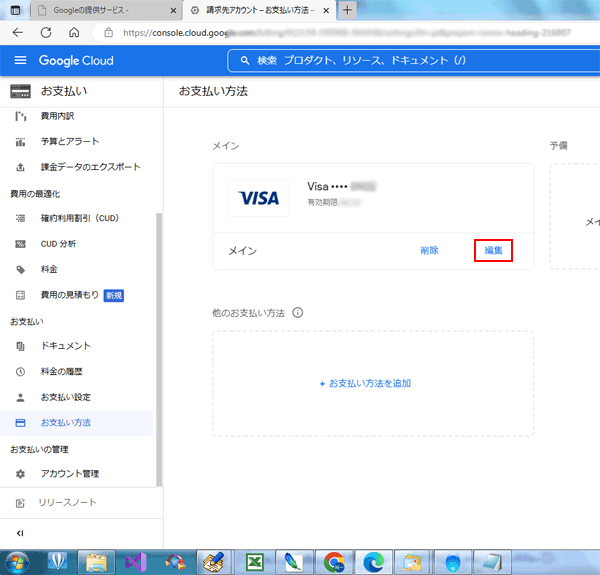The image size is (600, 575).
Task: Click the ドキュメント documents icon
Action: click(x=20, y=346)
